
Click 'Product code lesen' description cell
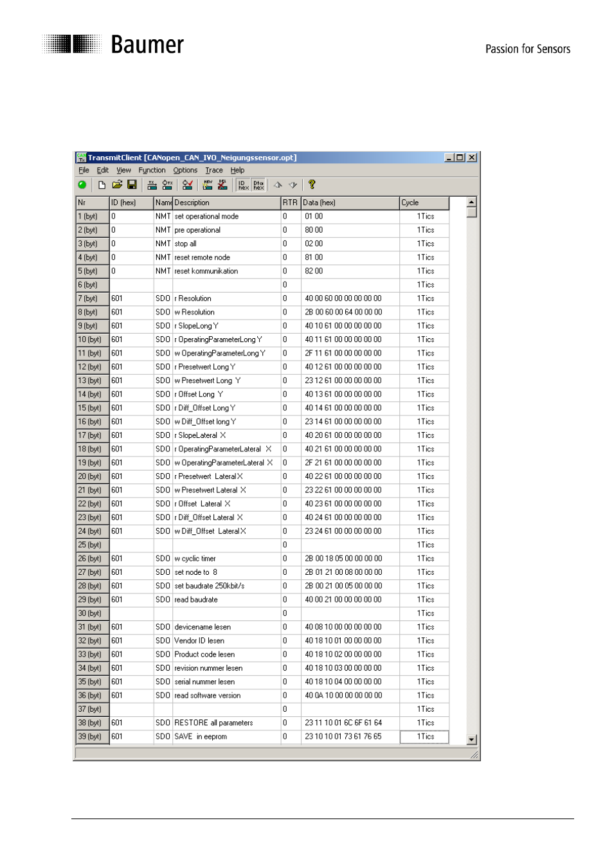click(x=226, y=655)
